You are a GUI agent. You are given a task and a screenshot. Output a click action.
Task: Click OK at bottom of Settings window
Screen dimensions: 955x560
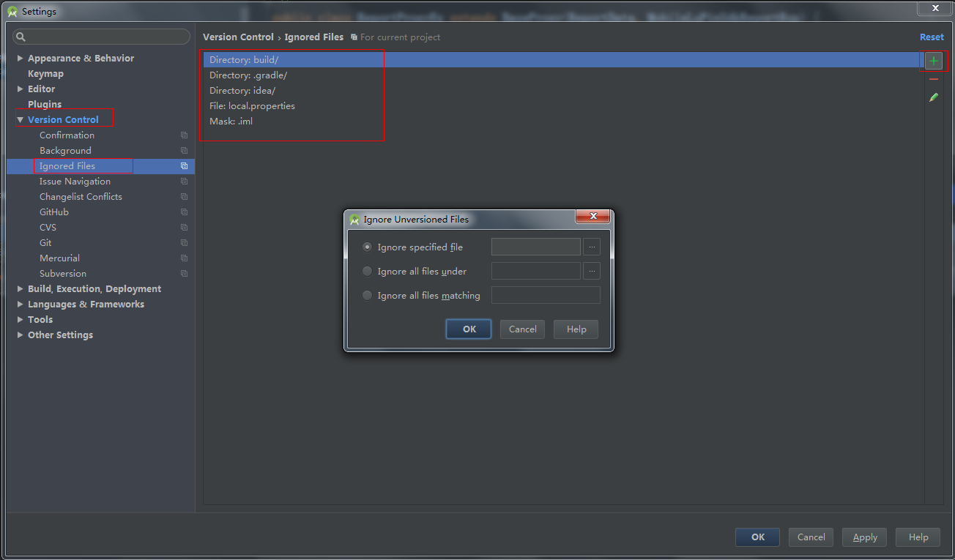tap(757, 537)
